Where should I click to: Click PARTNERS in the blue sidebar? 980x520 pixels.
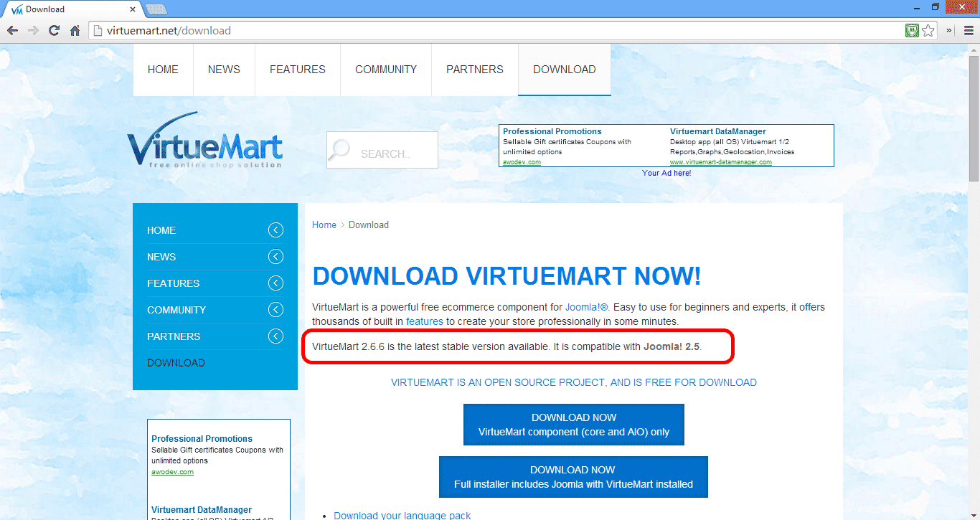coord(174,336)
